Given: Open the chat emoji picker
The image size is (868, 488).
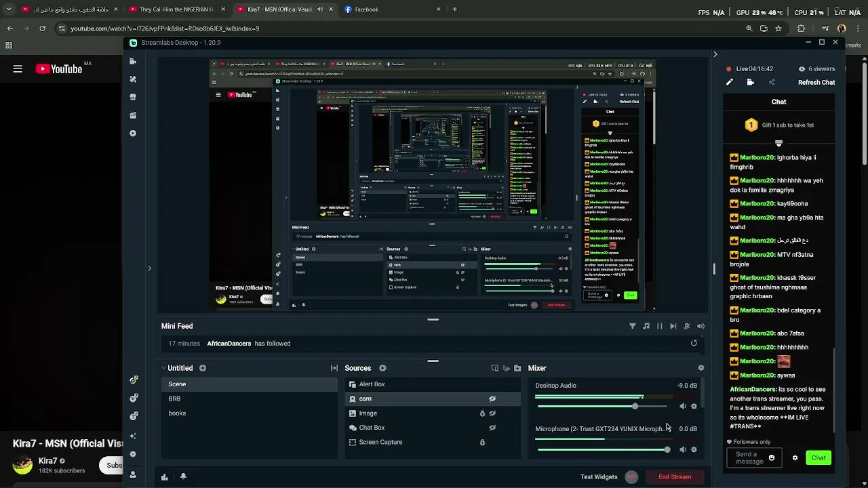Looking at the screenshot, I should pos(771,457).
